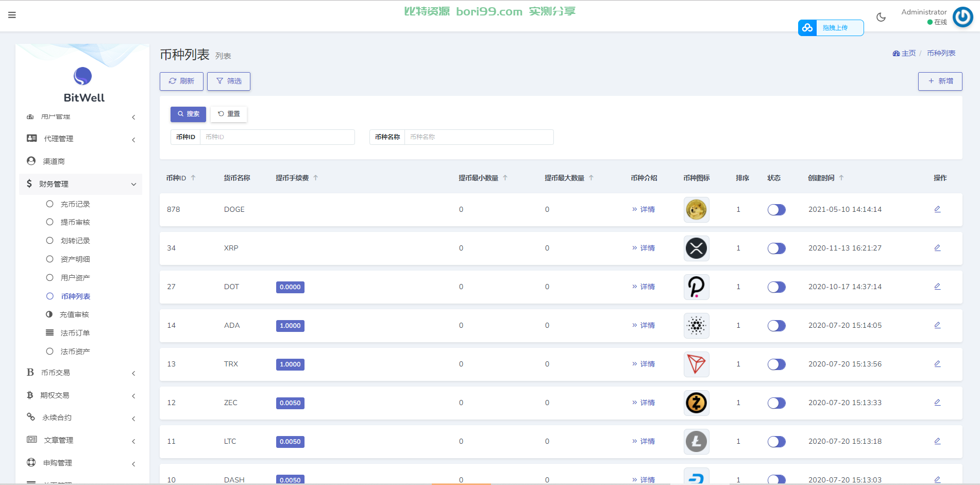The image size is (980, 485).
Task: Open 法币订单 submenu item
Action: [75, 333]
